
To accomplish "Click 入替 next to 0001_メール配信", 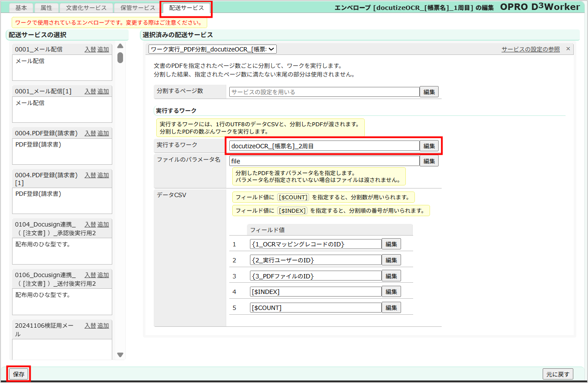I will pyautogui.click(x=91, y=49).
